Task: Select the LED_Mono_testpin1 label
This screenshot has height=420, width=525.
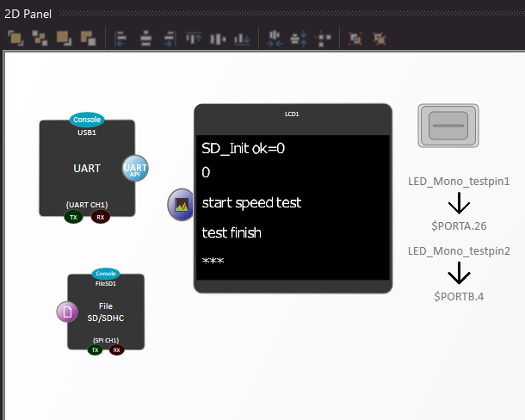Action: point(459,182)
